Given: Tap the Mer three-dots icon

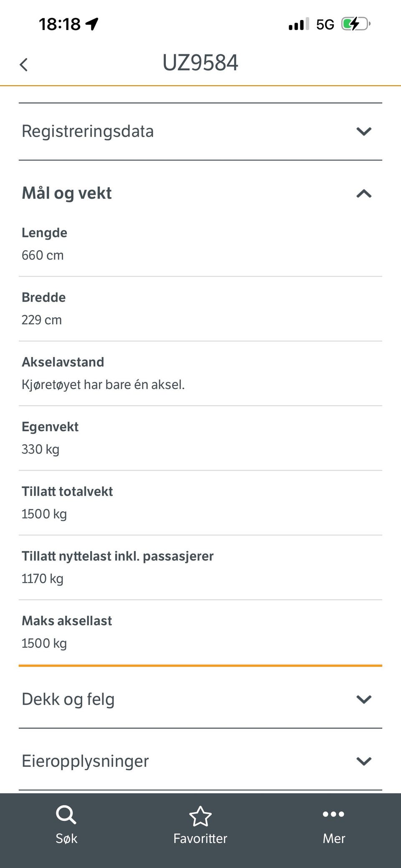Looking at the screenshot, I should point(334,814).
